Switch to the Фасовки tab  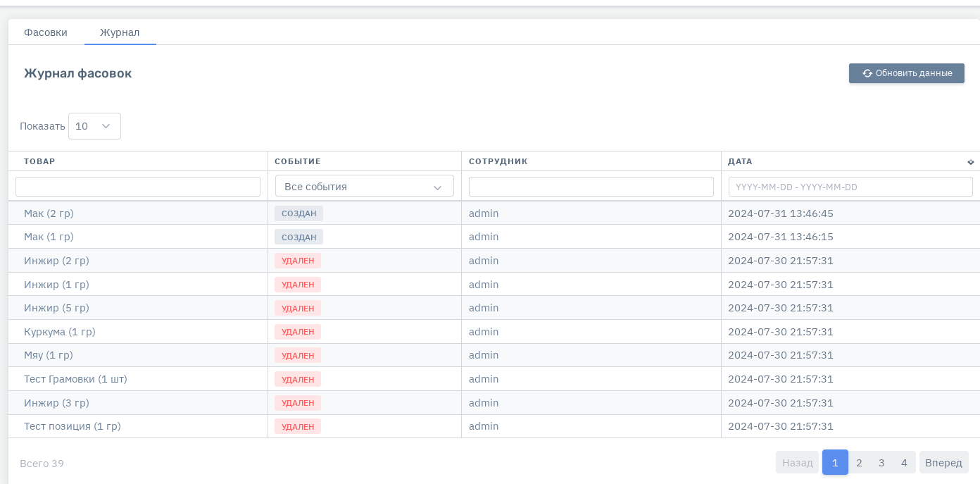46,32
